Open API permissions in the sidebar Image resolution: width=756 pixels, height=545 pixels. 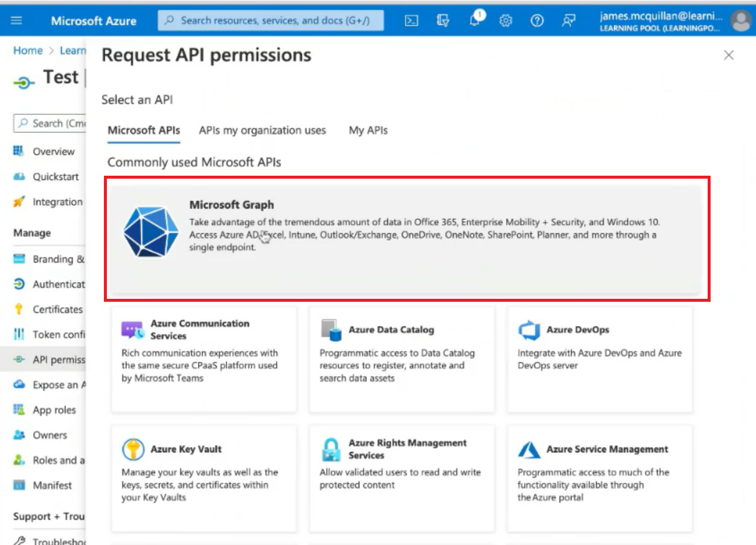click(x=43, y=359)
